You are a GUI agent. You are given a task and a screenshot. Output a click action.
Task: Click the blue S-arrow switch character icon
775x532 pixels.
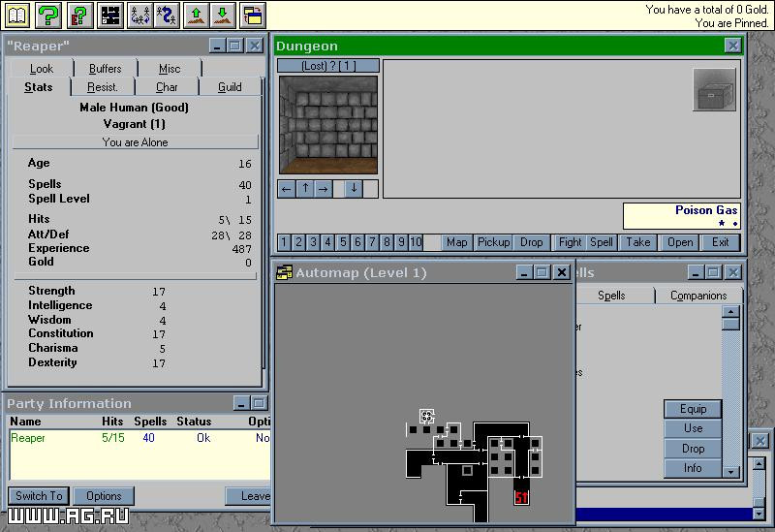click(167, 16)
